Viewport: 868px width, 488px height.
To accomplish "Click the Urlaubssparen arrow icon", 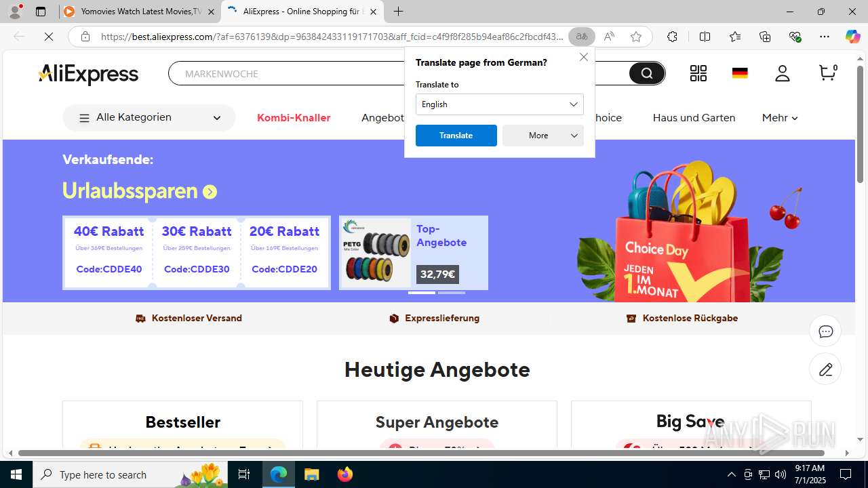I will point(210,192).
